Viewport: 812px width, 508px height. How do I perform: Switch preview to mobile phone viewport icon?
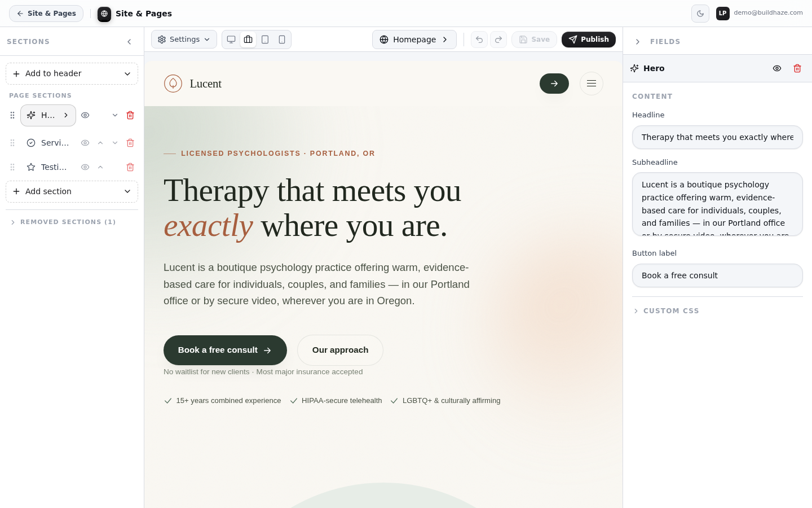282,40
